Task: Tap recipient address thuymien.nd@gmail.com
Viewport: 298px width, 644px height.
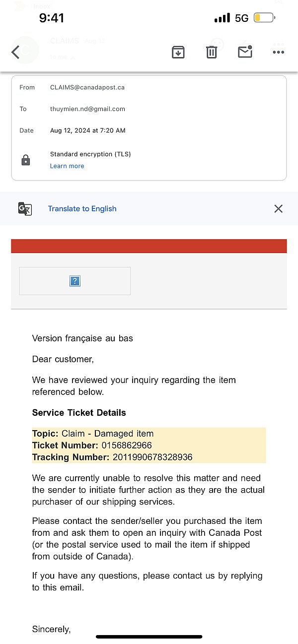Action: click(x=87, y=109)
